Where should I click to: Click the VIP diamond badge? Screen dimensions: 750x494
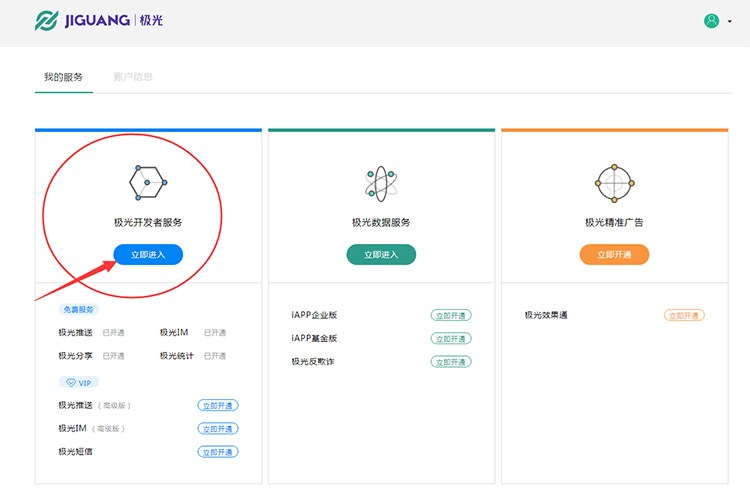[x=79, y=383]
